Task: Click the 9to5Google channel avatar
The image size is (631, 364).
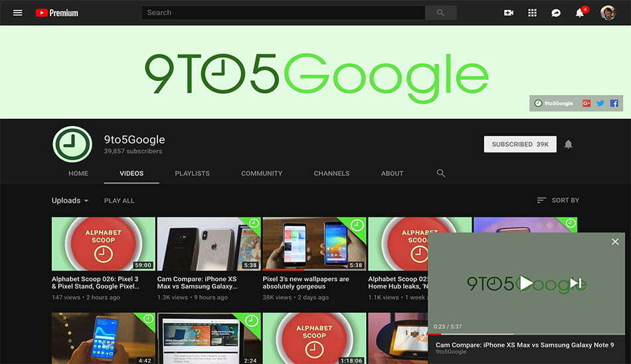Action: point(72,144)
